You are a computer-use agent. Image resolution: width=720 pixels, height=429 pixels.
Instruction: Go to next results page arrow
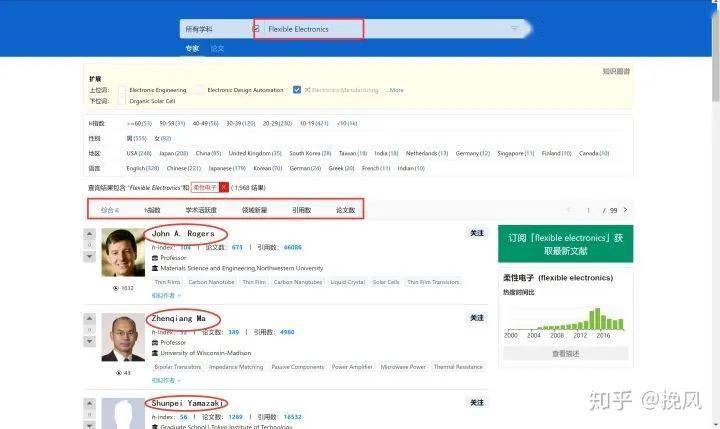point(626,210)
